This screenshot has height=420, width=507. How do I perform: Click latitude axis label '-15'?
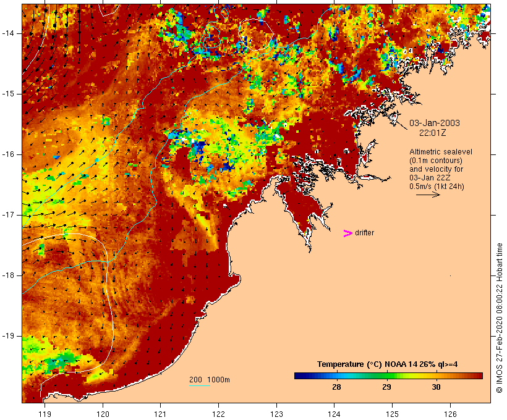(x=8, y=94)
